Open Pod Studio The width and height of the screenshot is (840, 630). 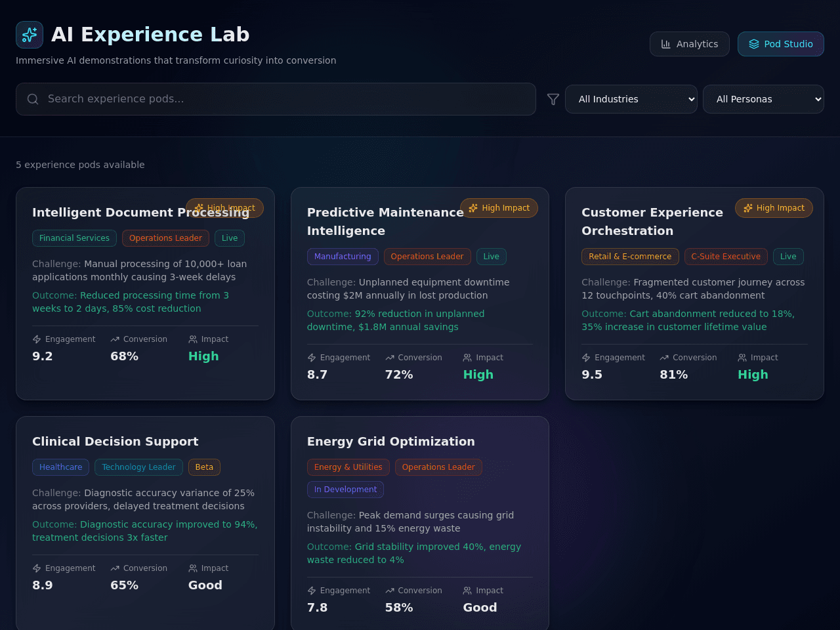[x=781, y=44]
